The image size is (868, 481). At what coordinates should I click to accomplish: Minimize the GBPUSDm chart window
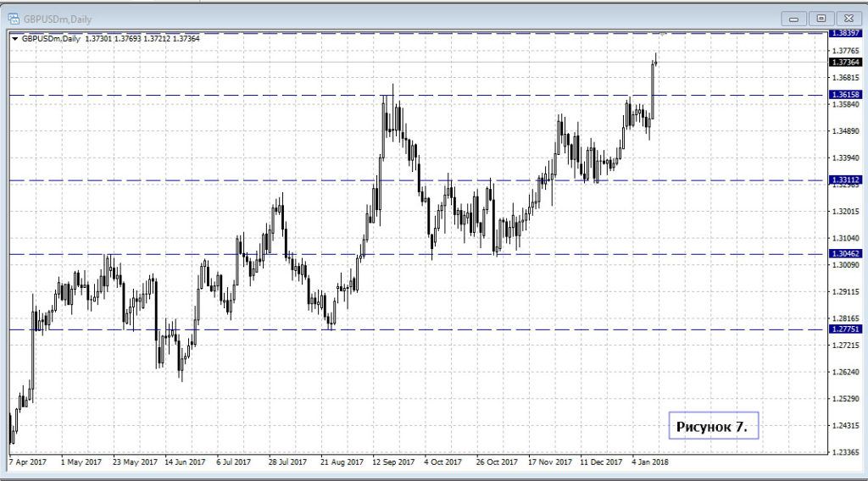click(793, 18)
